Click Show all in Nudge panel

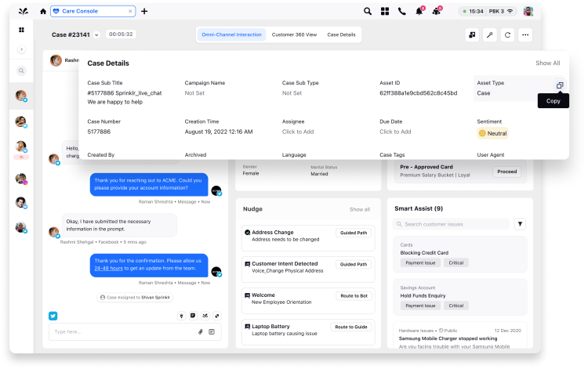click(360, 209)
